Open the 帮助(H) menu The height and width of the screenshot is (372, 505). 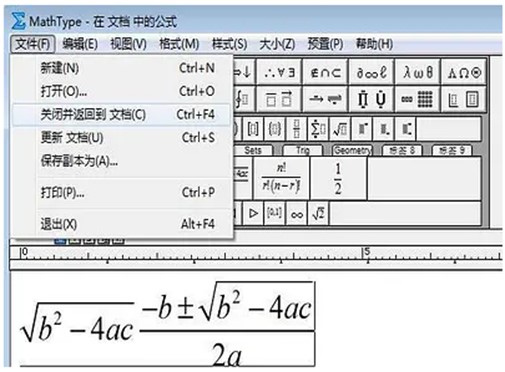[x=374, y=44]
